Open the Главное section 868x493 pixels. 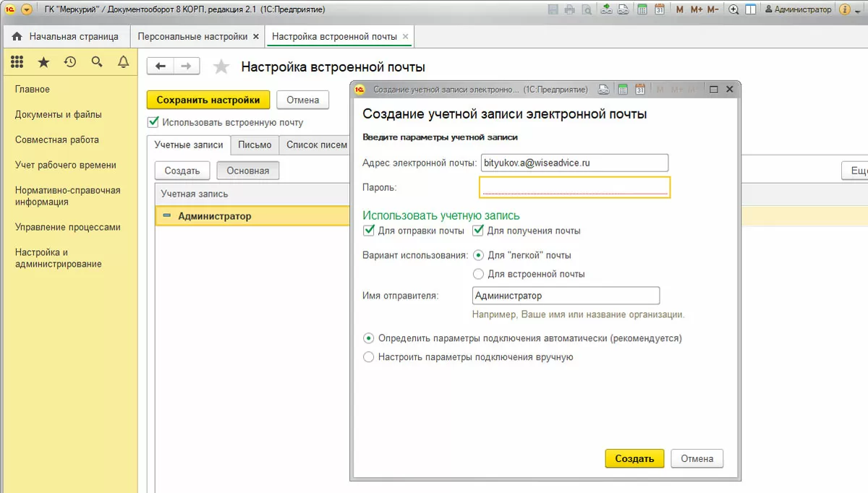click(x=33, y=90)
